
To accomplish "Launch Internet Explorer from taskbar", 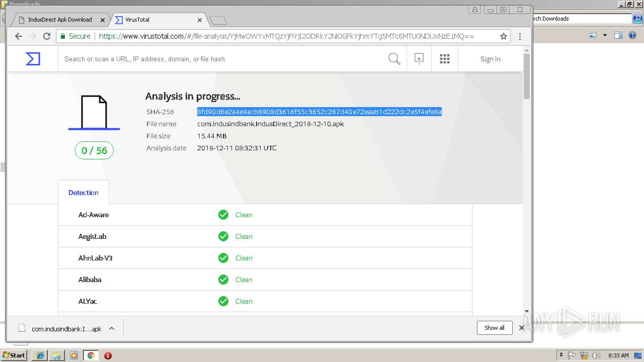I will (40, 355).
